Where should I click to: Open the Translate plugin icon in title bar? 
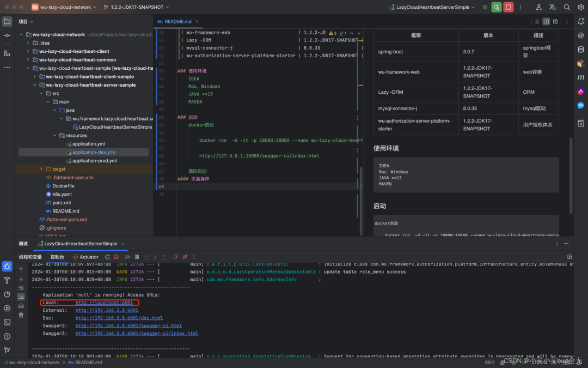[x=553, y=7]
